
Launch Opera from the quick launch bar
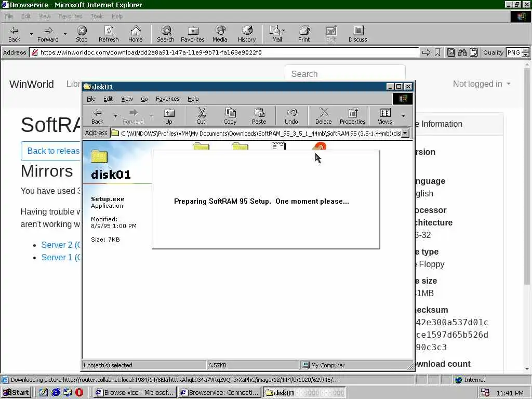(79, 393)
